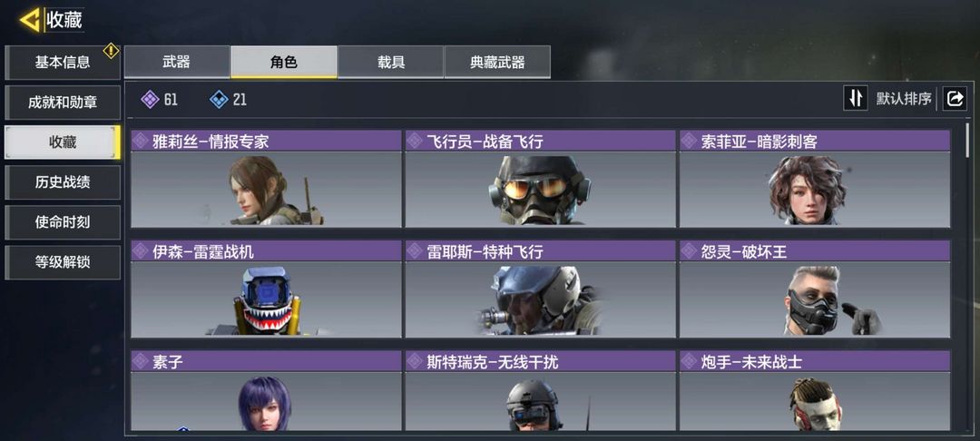Click the vertical scrollbar of character list
The image size is (980, 441).
pos(967,140)
